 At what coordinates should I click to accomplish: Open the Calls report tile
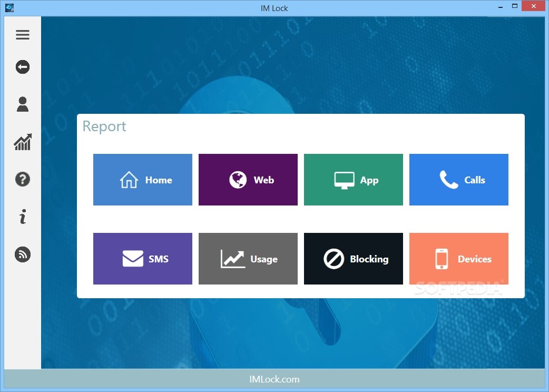point(459,180)
